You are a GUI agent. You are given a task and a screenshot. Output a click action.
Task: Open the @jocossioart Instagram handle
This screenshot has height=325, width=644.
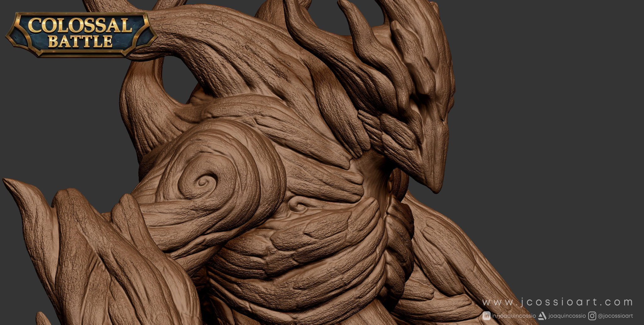click(616, 316)
